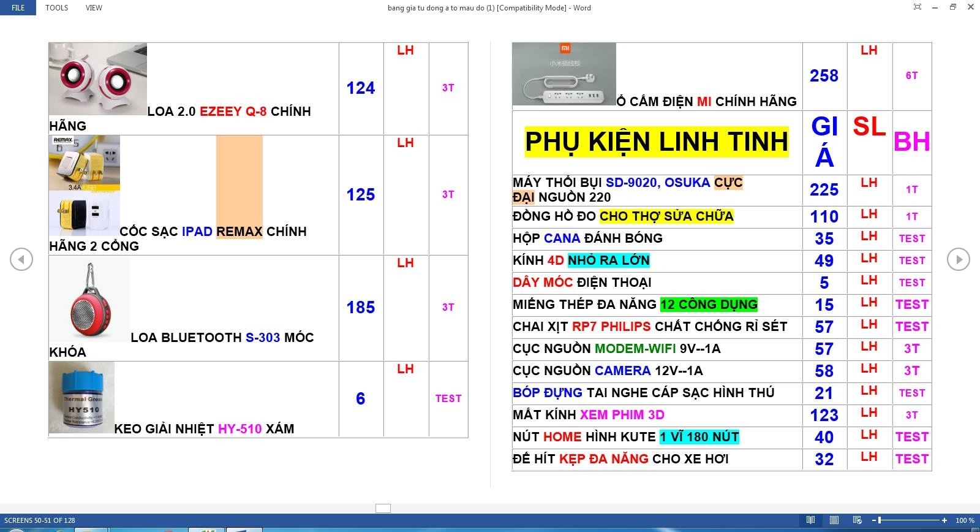Click the DÂY MÓC ĐIỆN THOẠI text
This screenshot has width=980, height=532.
click(582, 283)
